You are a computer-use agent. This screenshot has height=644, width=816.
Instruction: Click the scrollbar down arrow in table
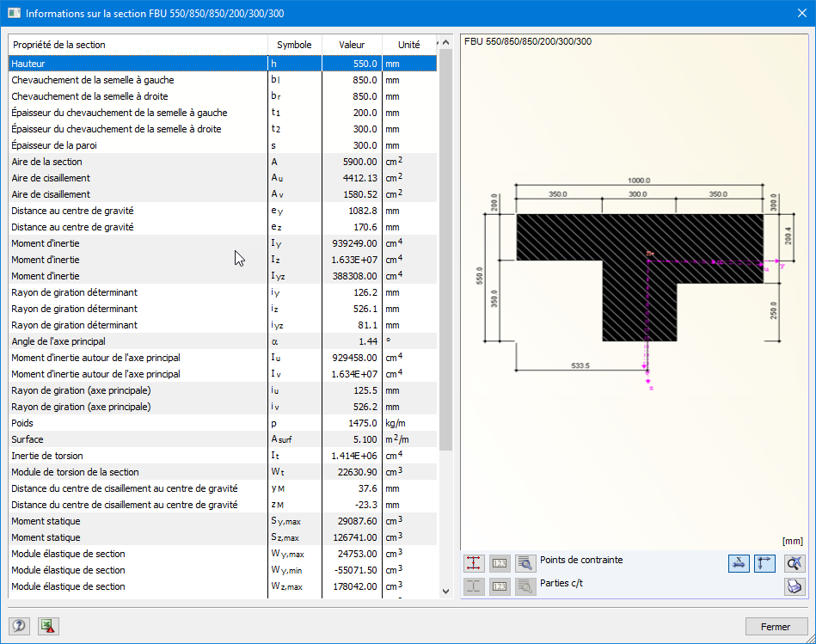(x=445, y=591)
